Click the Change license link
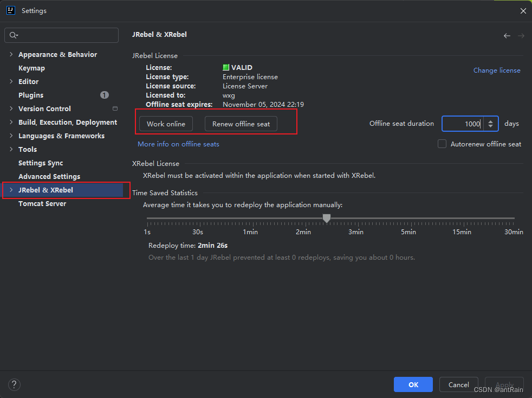This screenshot has width=532, height=398. [x=497, y=70]
